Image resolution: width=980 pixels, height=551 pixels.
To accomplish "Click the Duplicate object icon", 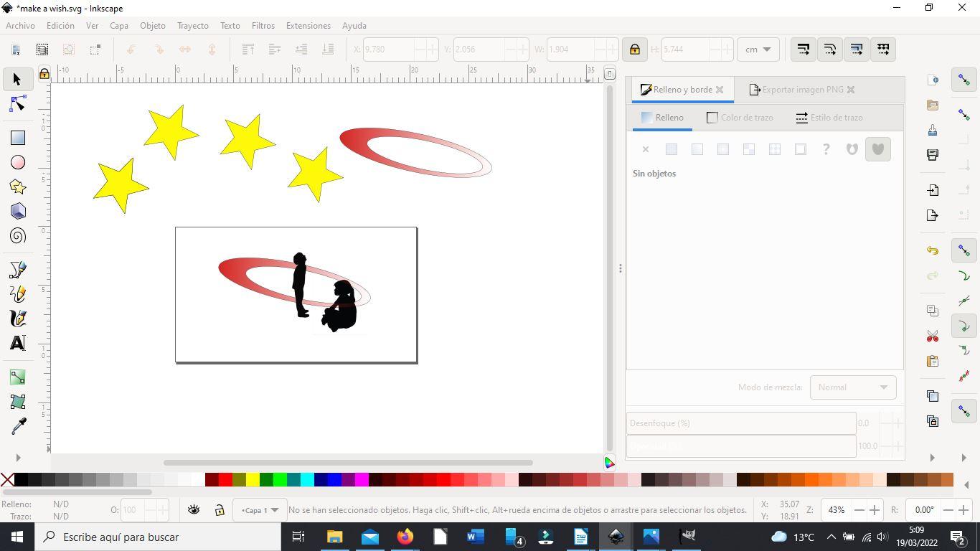I will [933, 396].
